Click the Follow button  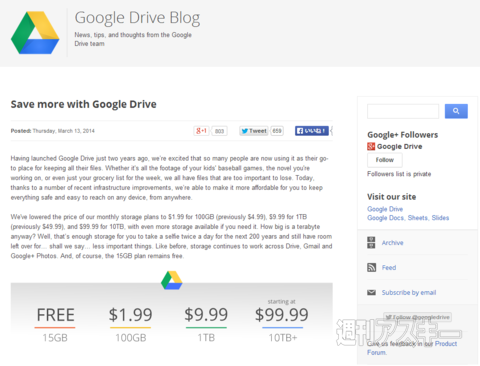coord(385,160)
